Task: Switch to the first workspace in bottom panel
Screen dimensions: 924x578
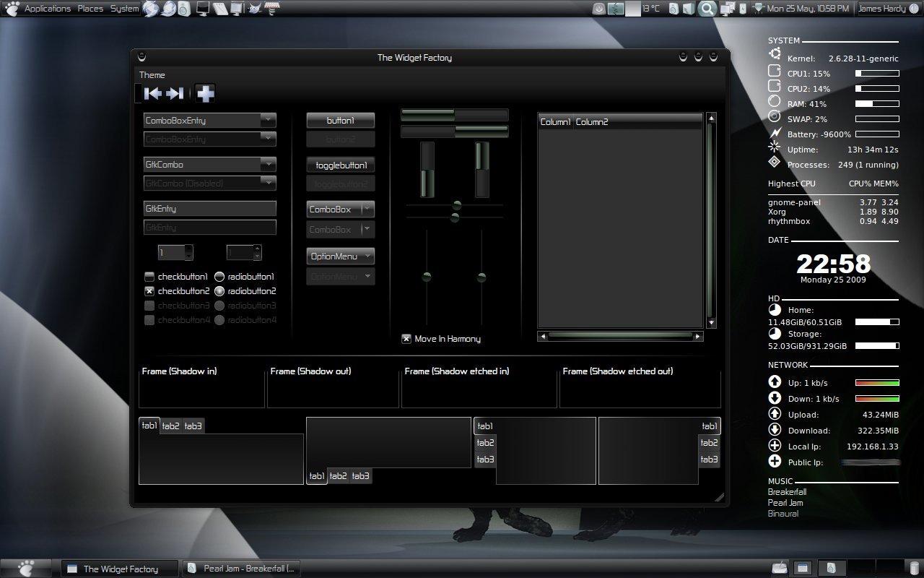Action: [803, 568]
